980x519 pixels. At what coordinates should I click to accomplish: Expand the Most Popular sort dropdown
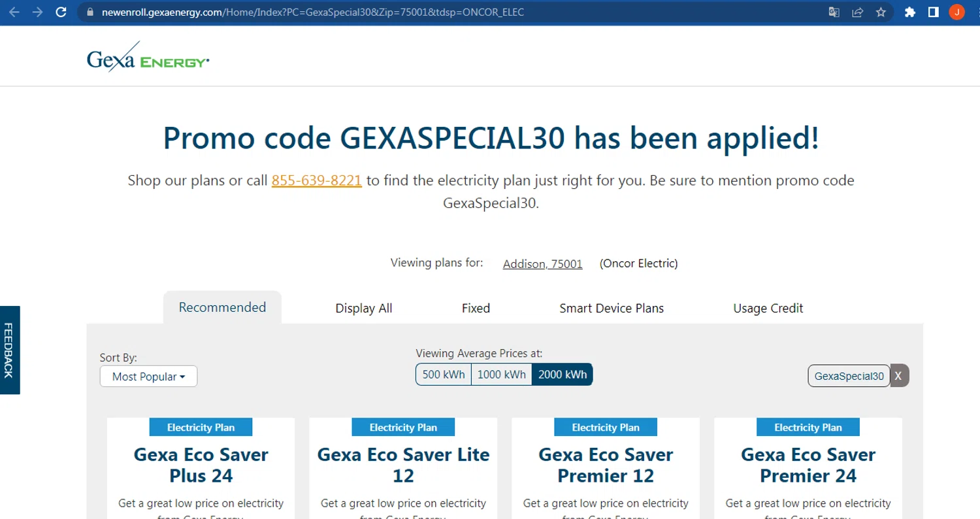click(x=148, y=377)
